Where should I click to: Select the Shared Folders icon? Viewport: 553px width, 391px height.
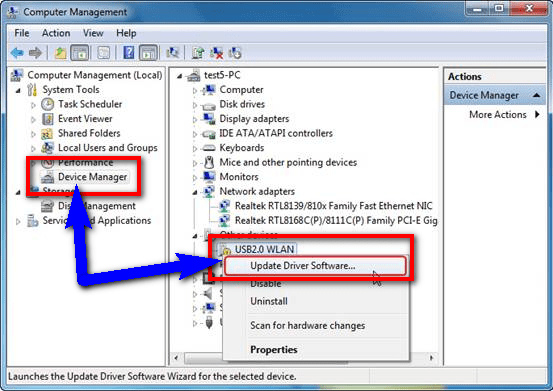(47, 133)
